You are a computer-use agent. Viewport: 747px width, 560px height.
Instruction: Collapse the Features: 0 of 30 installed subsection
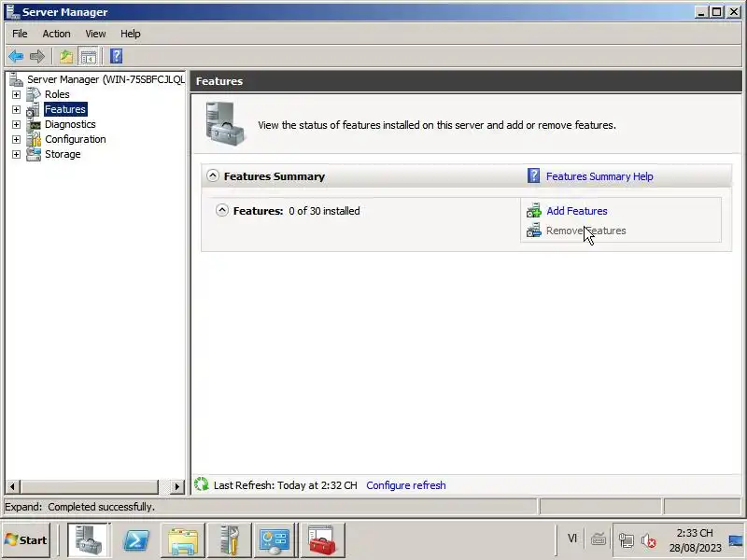tap(222, 210)
